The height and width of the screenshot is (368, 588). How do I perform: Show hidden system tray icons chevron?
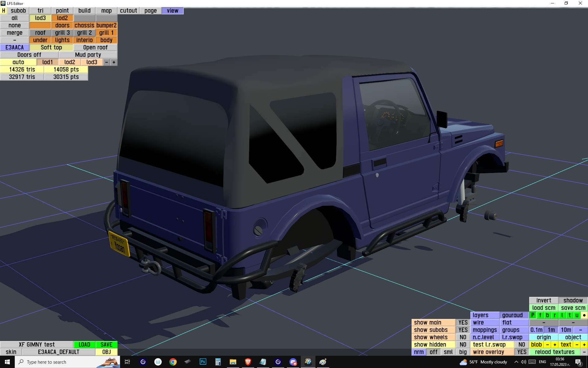tap(516, 362)
